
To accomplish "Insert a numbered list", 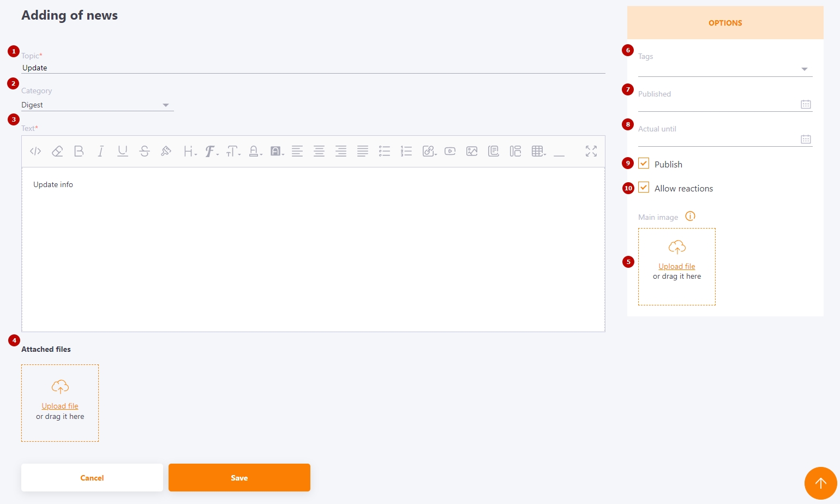I will [x=406, y=151].
